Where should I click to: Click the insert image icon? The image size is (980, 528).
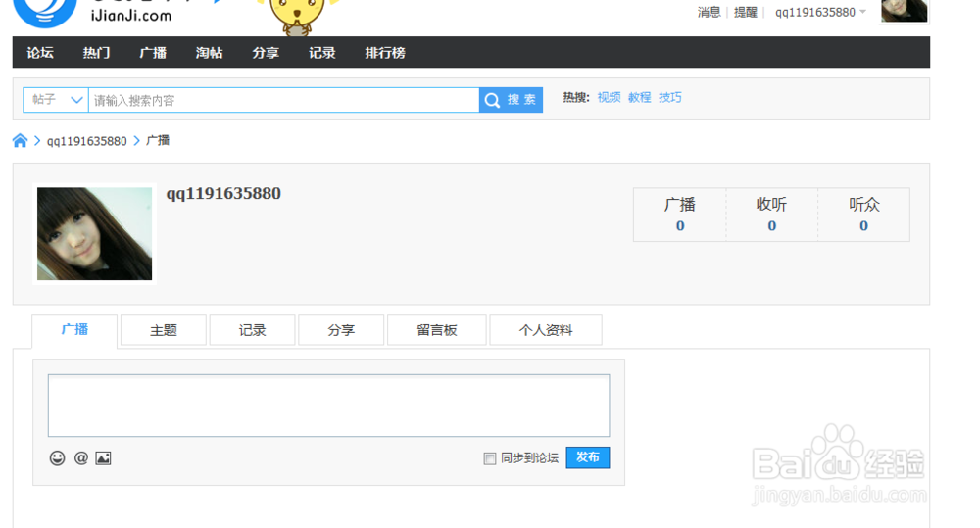[x=103, y=458]
